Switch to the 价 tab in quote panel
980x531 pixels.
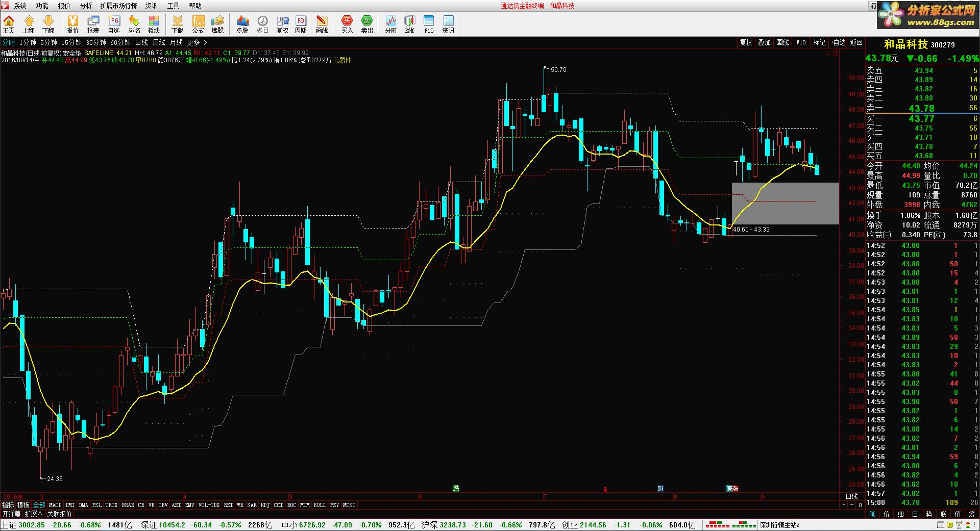(x=887, y=514)
